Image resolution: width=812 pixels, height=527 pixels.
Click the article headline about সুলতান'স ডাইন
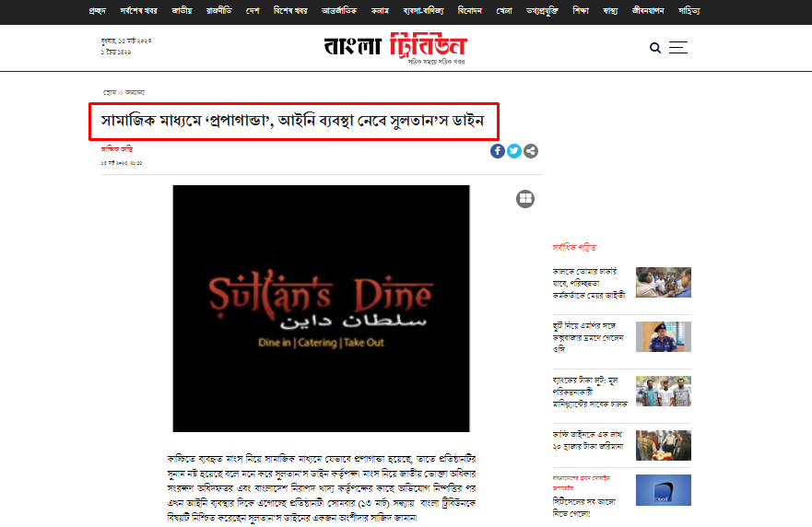[292, 121]
